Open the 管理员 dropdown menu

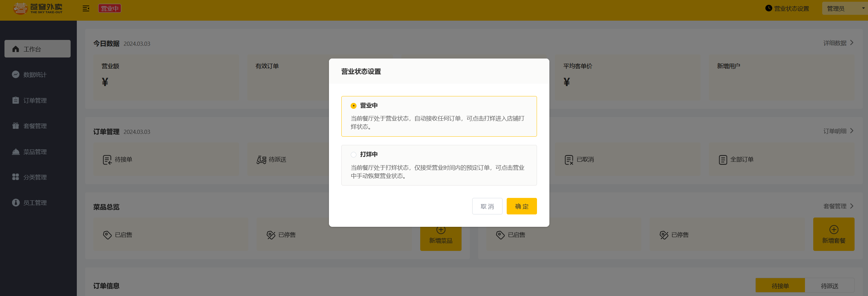(845, 9)
